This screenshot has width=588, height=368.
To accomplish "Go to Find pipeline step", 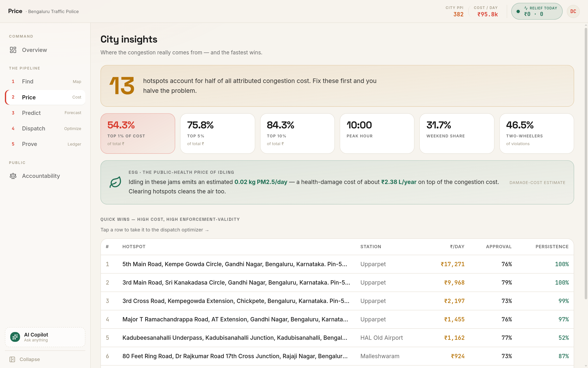I will (45, 82).
